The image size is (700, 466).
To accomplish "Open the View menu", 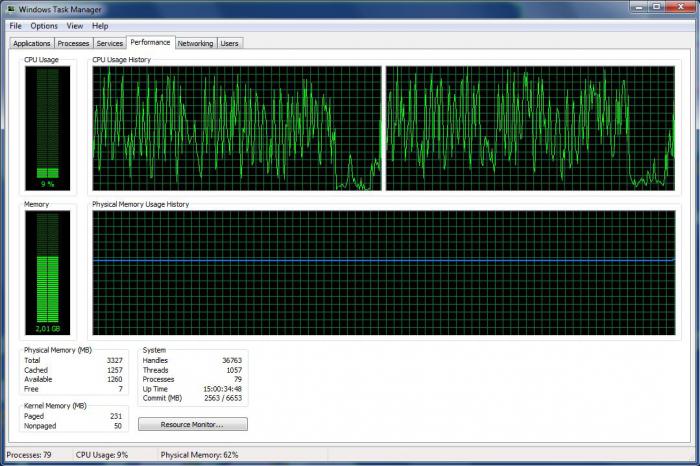I will 75,26.
